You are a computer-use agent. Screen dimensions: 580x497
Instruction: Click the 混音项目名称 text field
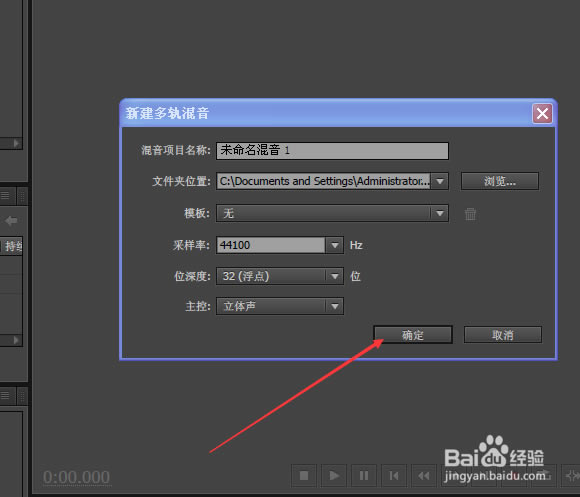[x=332, y=151]
